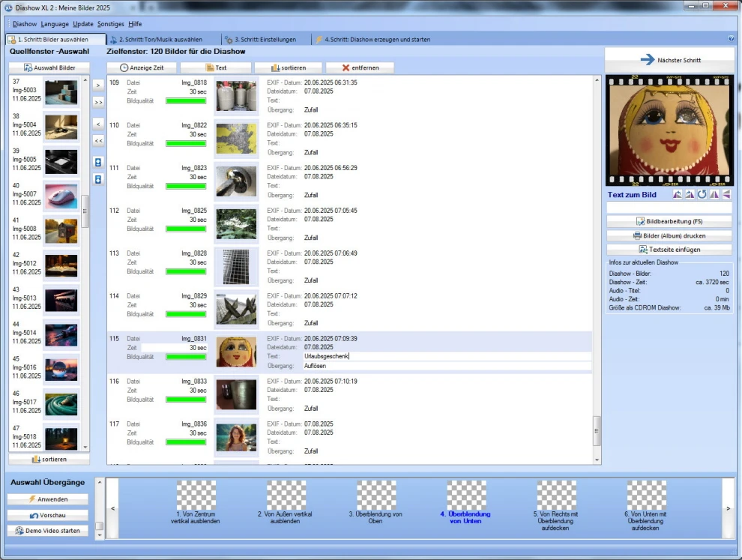Add all images with >> button
The height and width of the screenshot is (560, 742).
pyautogui.click(x=98, y=102)
